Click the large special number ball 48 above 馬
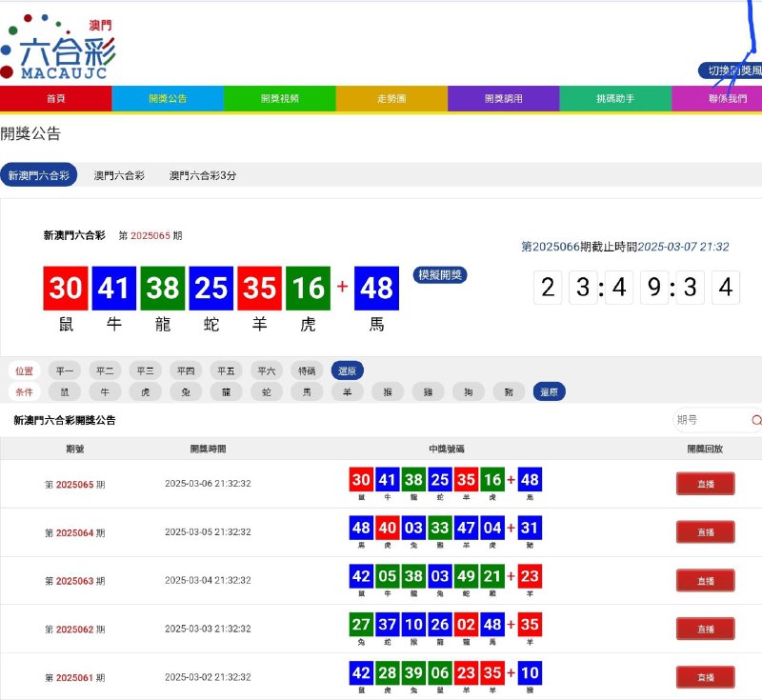The height and width of the screenshot is (700, 762). click(376, 288)
